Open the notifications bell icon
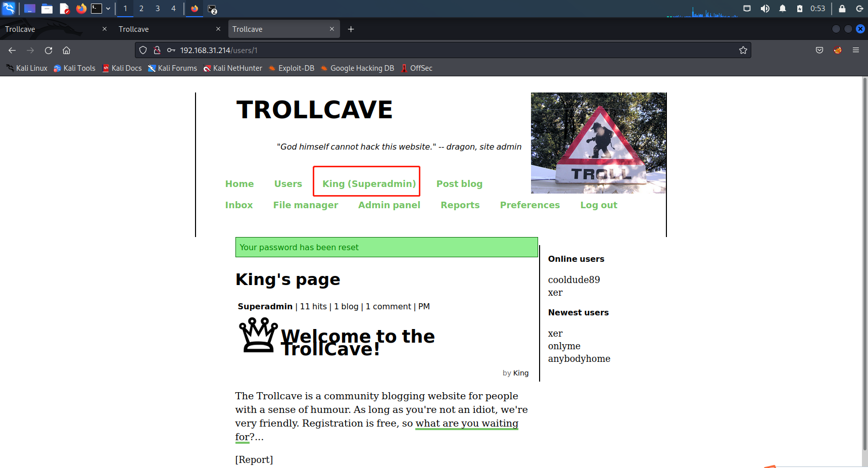 click(783, 9)
